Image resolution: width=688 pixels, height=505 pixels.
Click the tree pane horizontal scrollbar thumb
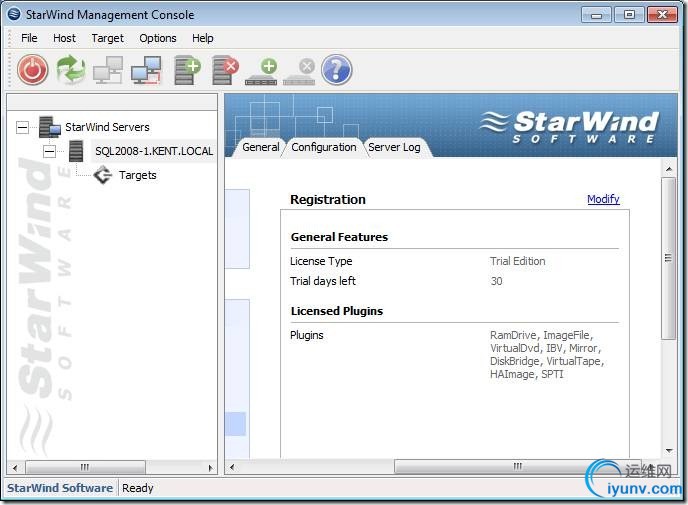85,467
